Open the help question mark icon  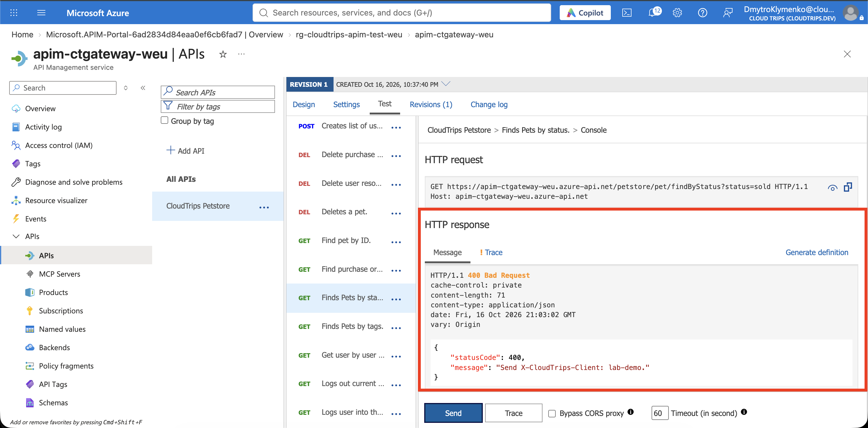[703, 13]
